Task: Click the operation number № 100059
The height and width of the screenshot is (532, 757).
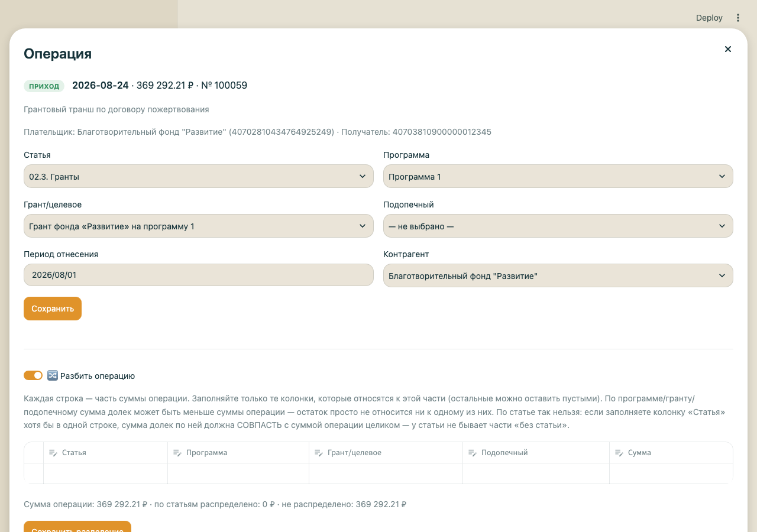Action: point(224,85)
